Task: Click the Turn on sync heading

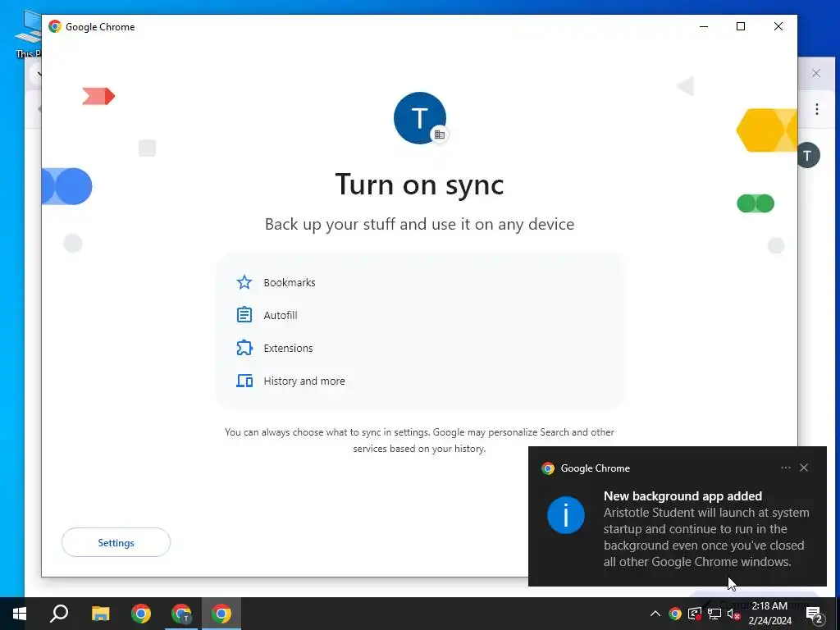Action: point(419,185)
